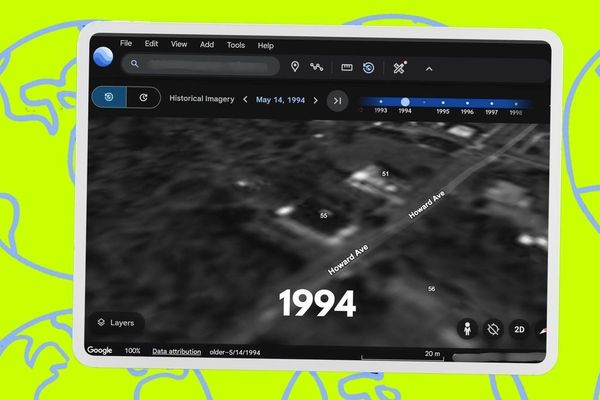Click the compass icon at edge
The height and width of the screenshot is (400, 600).
point(541,330)
